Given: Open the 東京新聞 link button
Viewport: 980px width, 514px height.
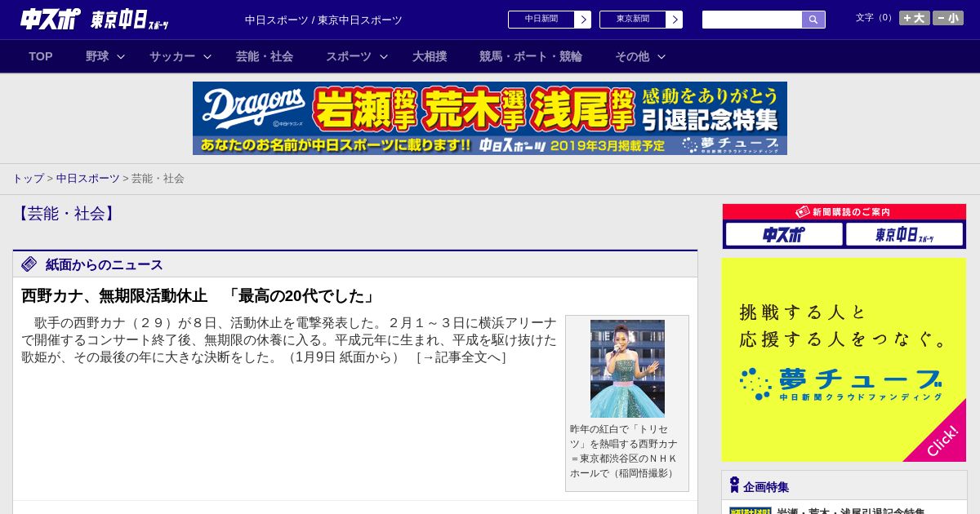Looking at the screenshot, I should pos(633,20).
